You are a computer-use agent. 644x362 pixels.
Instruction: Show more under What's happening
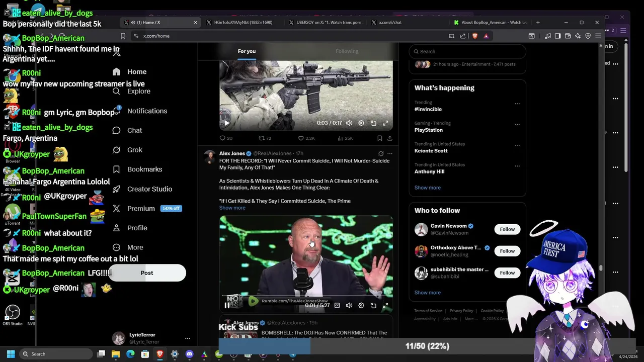coord(428,188)
